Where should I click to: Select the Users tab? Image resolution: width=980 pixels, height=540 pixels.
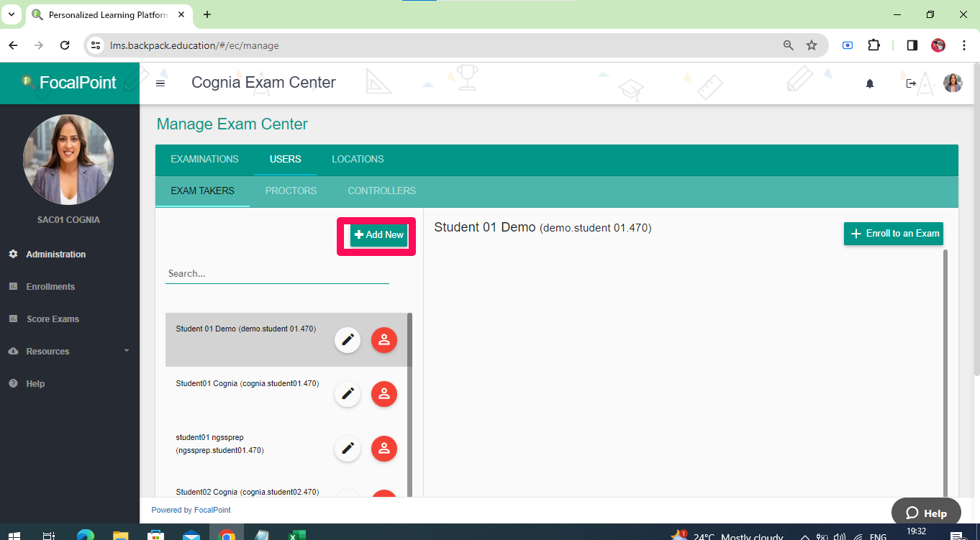pos(286,159)
